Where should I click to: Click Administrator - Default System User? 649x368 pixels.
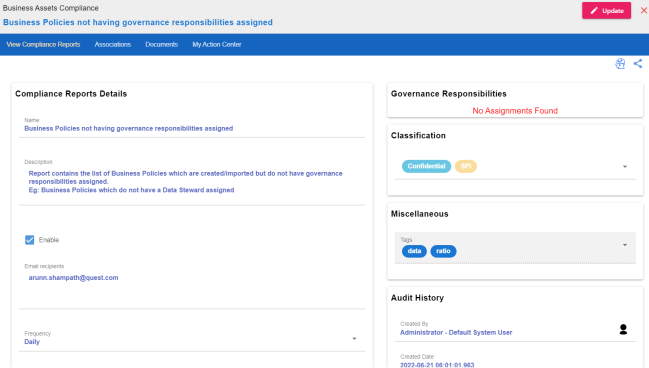pyautogui.click(x=456, y=332)
